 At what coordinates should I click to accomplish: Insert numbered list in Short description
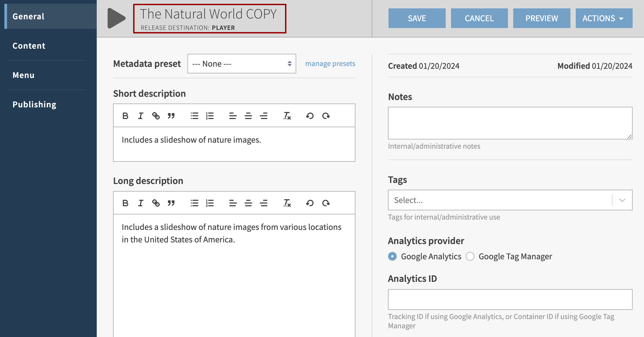coord(210,116)
